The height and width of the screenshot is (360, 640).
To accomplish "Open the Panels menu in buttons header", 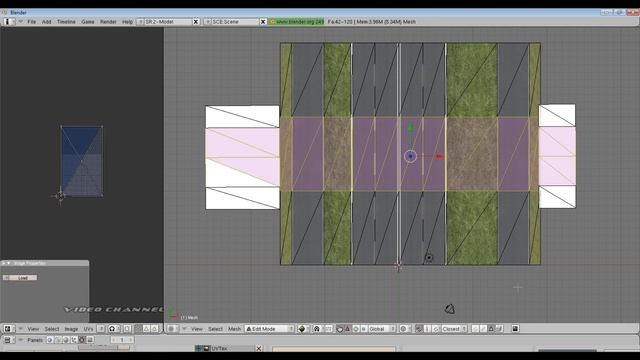I will (35, 340).
